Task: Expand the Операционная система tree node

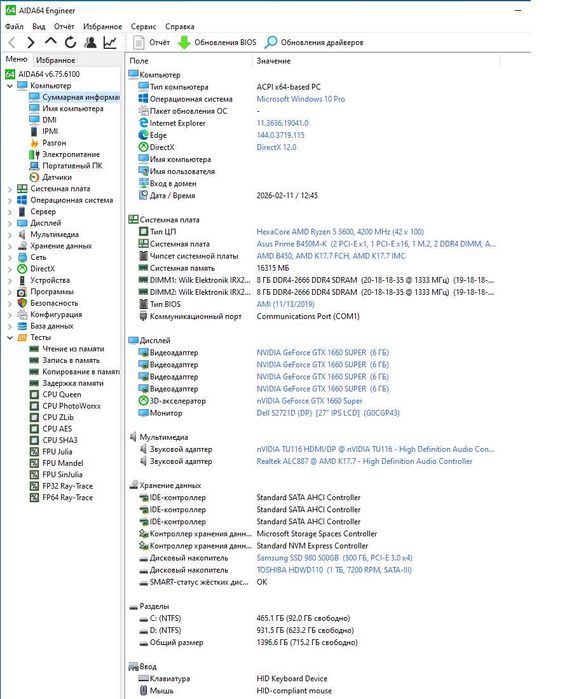Action: click(10, 201)
